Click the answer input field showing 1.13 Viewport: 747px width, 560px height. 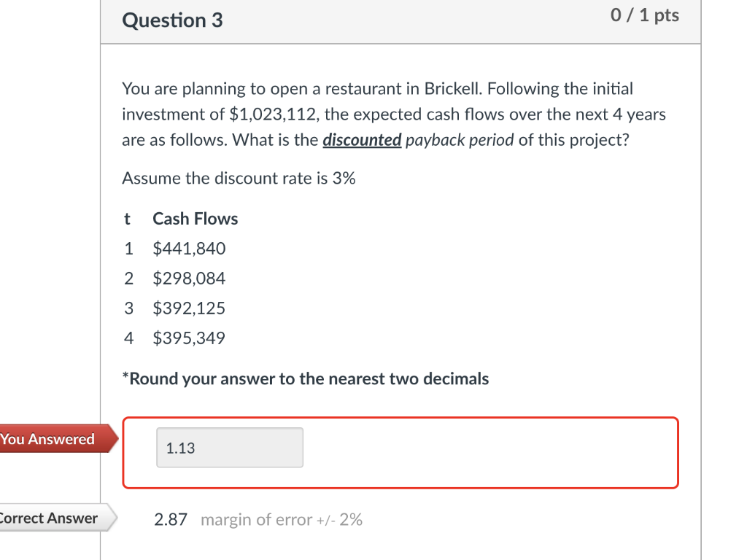[228, 447]
